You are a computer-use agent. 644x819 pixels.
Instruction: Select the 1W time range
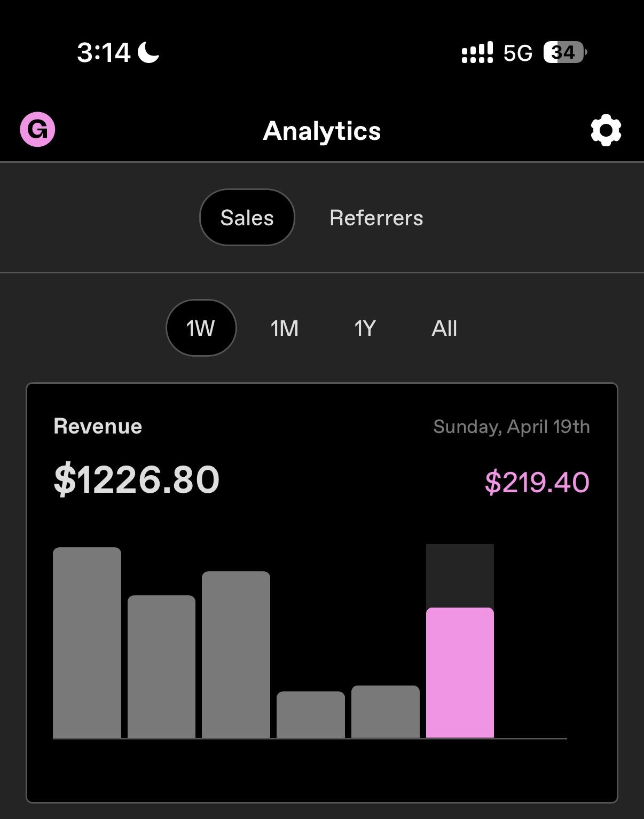201,328
